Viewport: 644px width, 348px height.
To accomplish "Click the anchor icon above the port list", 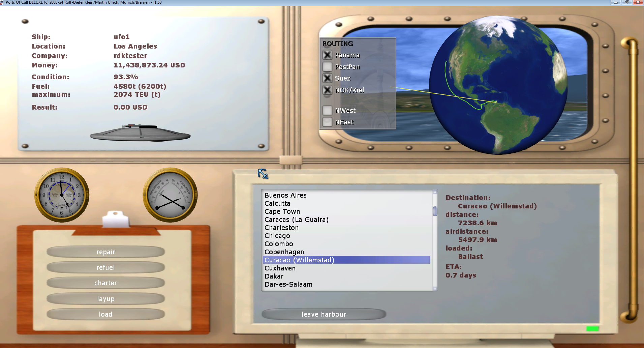I will 263,174.
